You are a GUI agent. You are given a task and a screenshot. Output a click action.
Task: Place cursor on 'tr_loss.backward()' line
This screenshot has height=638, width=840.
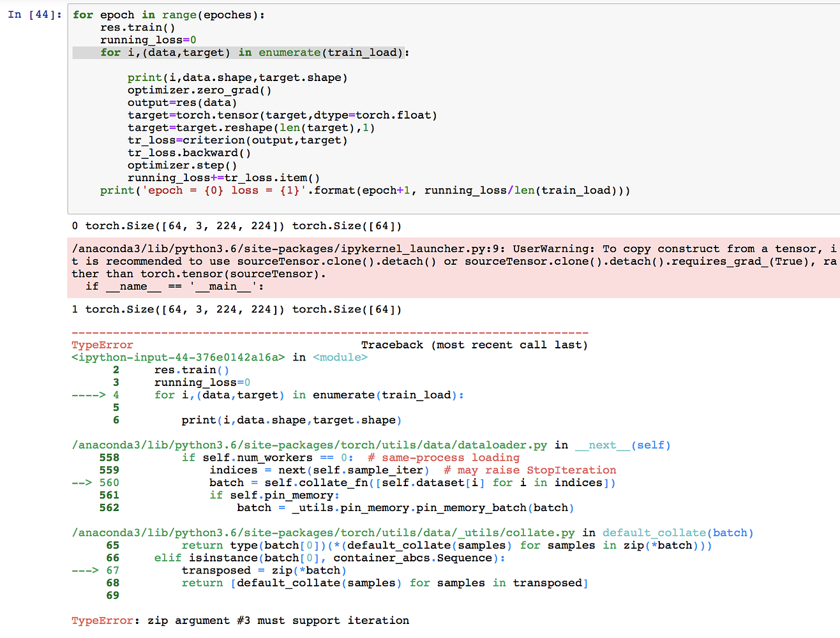coord(189,153)
